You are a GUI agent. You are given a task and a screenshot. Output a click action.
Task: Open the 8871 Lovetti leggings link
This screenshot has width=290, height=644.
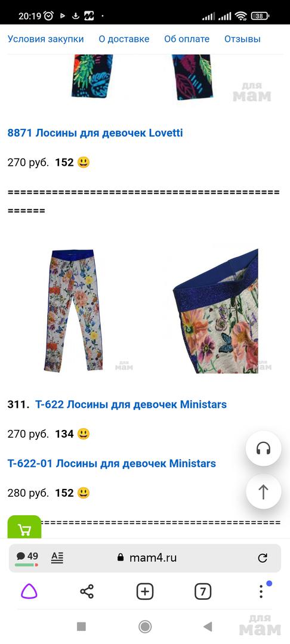[x=95, y=133]
